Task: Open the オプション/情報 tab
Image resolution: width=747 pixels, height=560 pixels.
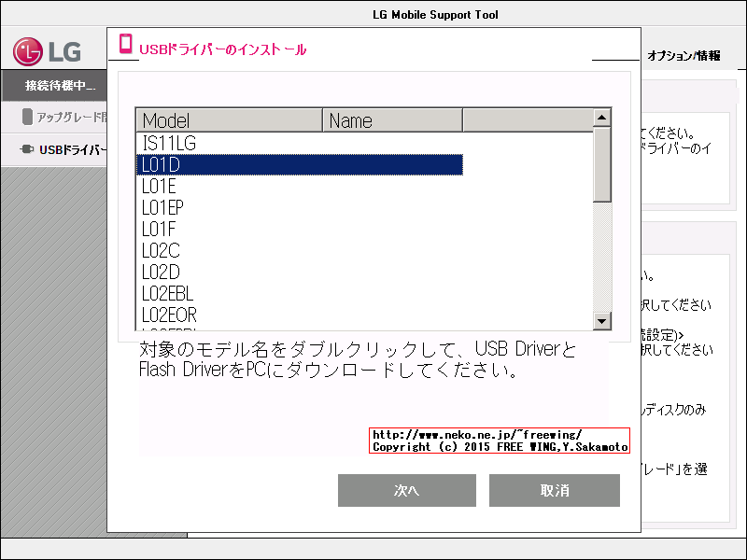Action: pyautogui.click(x=684, y=53)
